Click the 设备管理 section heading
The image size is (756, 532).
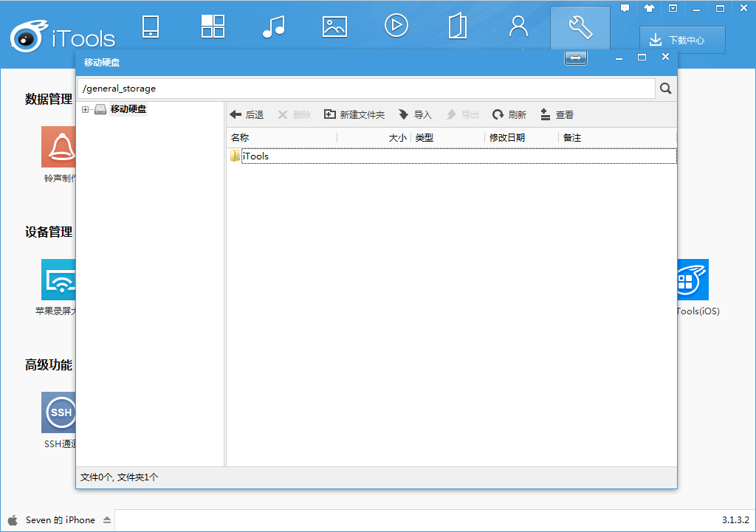click(x=49, y=232)
